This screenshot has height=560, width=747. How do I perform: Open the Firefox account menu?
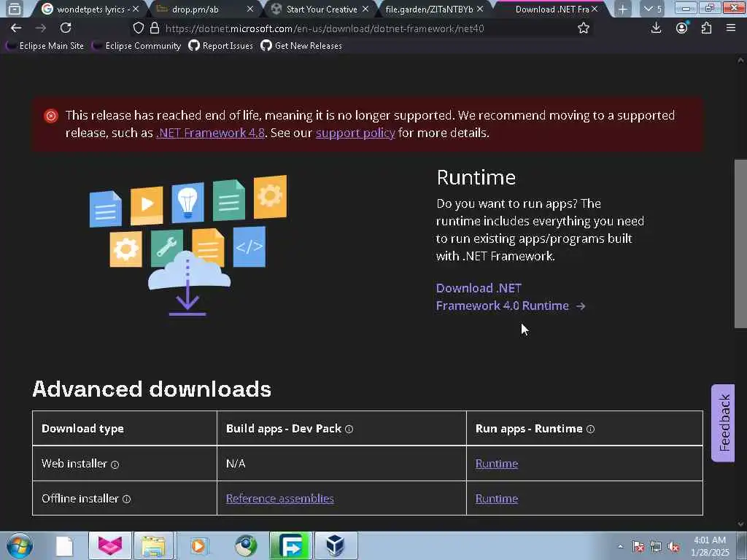coord(682,28)
